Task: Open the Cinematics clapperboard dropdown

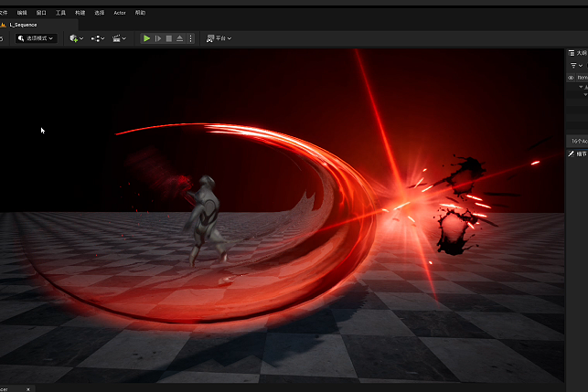Action: (x=119, y=38)
